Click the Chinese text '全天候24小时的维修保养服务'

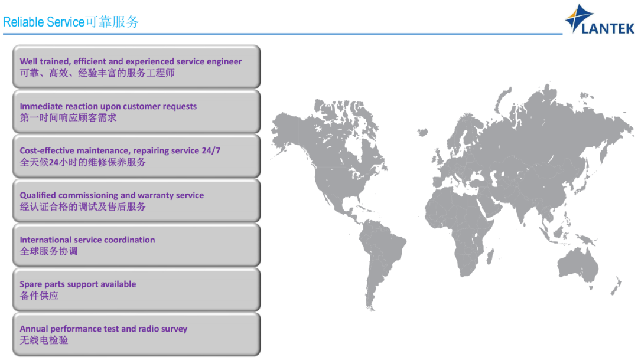[x=83, y=162]
